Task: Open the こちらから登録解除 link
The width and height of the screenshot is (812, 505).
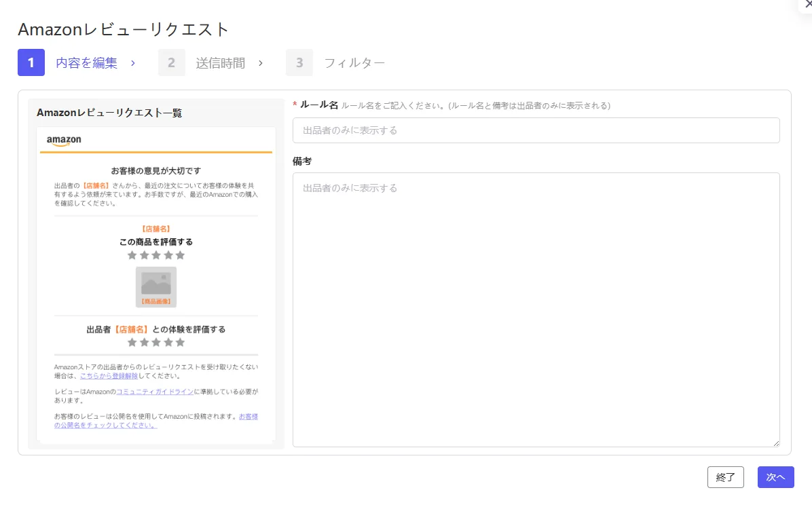Action: point(109,376)
